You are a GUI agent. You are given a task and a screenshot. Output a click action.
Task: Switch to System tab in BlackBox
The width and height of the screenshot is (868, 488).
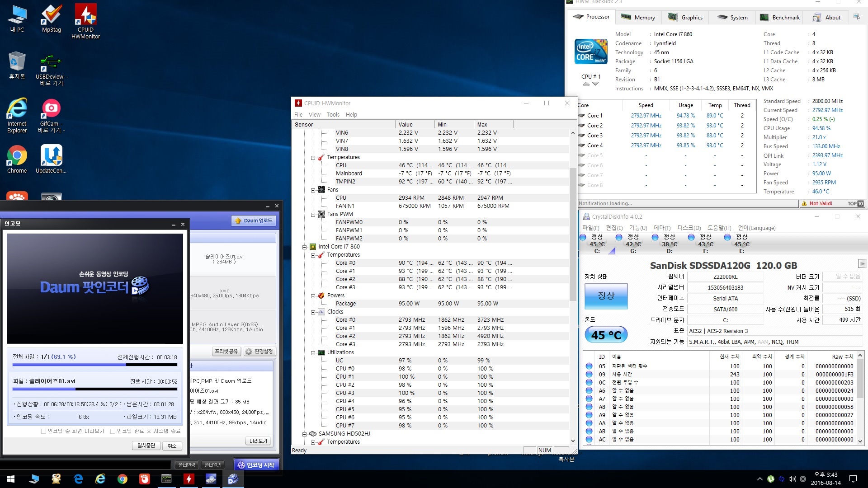(732, 17)
